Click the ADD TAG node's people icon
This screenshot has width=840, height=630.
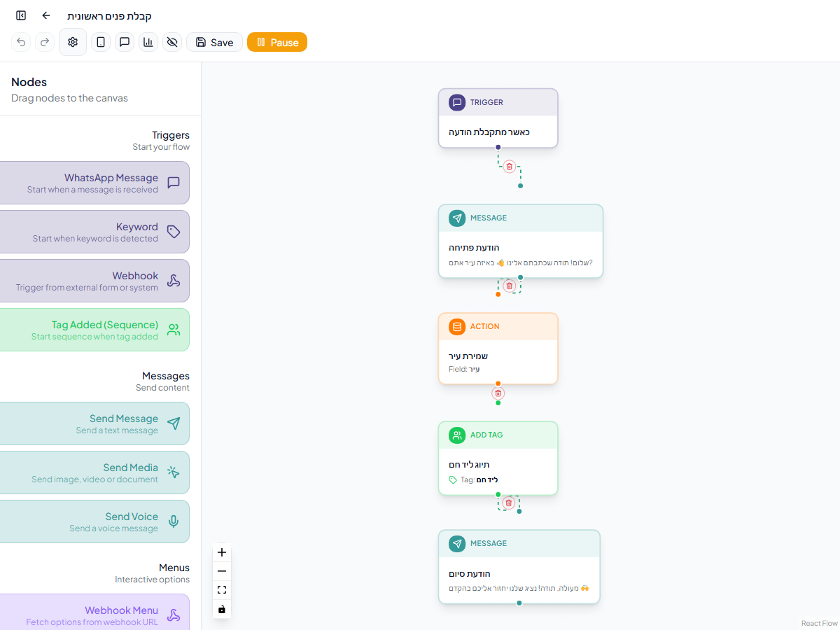[x=457, y=435]
